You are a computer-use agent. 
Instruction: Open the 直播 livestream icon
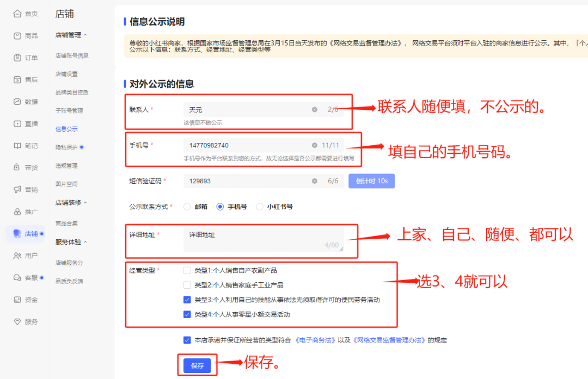click(16, 123)
